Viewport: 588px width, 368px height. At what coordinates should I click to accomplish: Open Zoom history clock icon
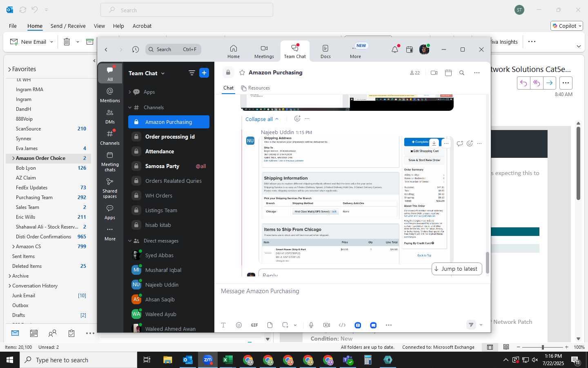(x=136, y=49)
